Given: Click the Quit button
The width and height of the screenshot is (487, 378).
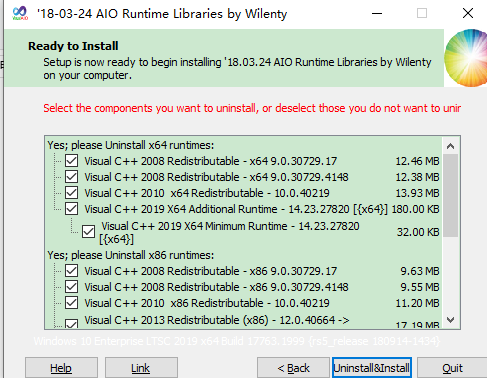Looking at the screenshot, I should tap(452, 368).
